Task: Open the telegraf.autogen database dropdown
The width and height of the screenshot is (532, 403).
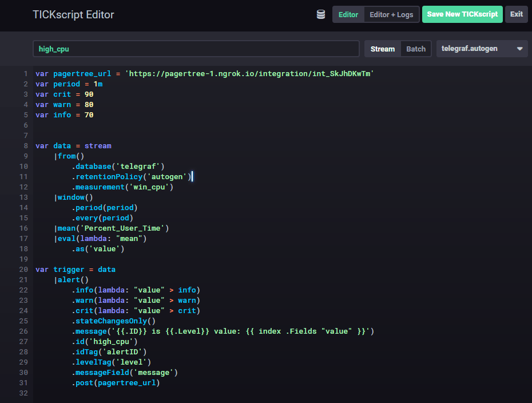Action: pyautogui.click(x=477, y=49)
